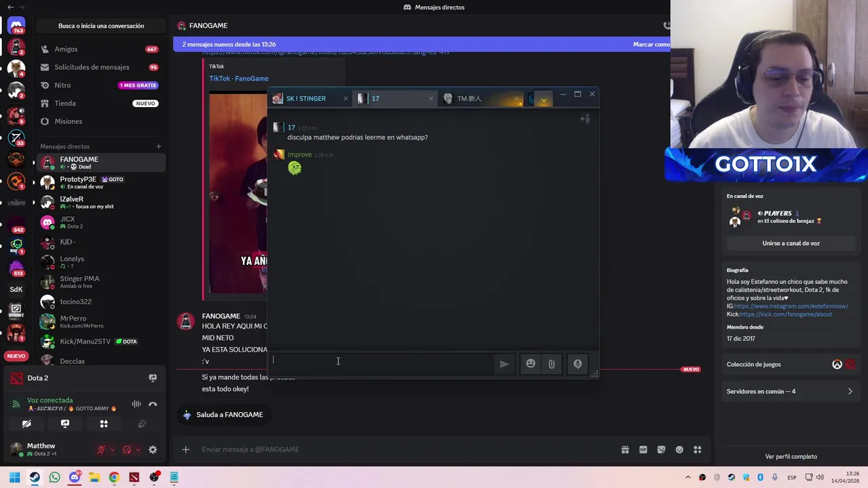
Task: Open the Amigos friends list
Action: [100, 49]
